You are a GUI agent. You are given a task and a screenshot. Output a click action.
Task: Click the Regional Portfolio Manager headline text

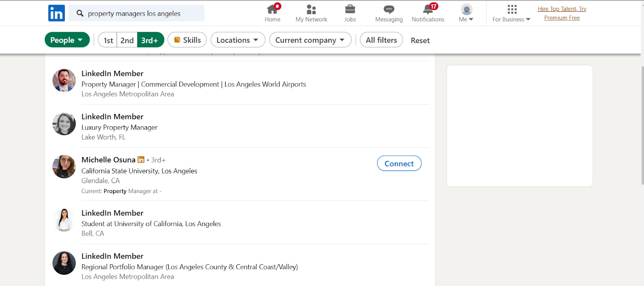point(190,267)
